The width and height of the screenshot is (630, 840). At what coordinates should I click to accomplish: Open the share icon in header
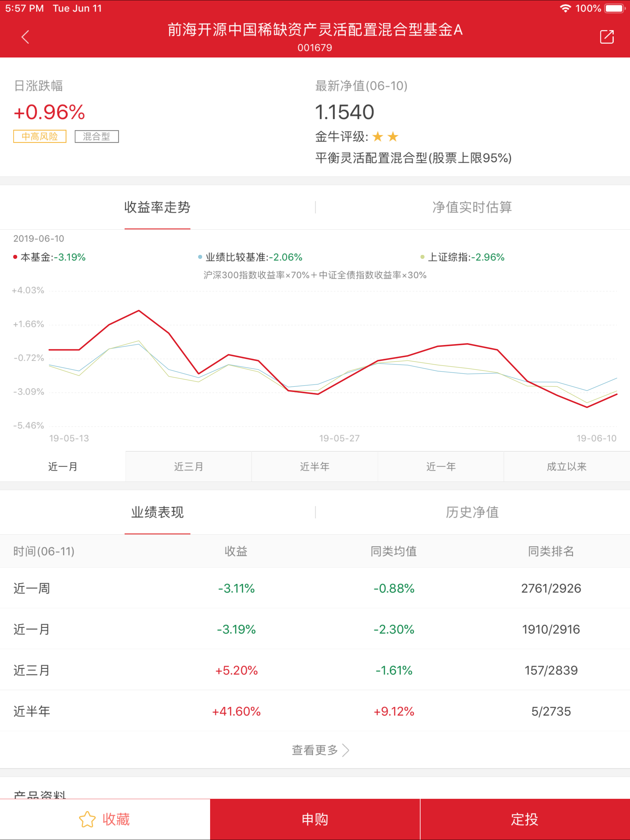pos(607,37)
